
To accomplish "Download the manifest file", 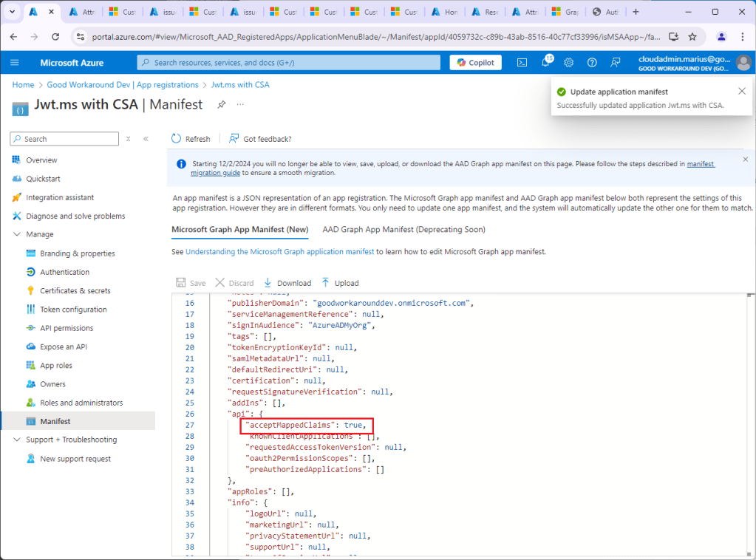I will (x=287, y=283).
